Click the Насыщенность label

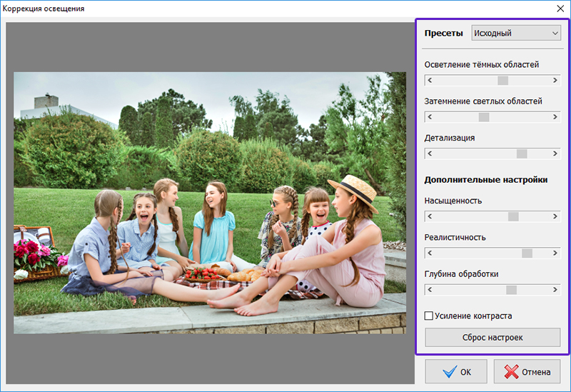pos(453,201)
